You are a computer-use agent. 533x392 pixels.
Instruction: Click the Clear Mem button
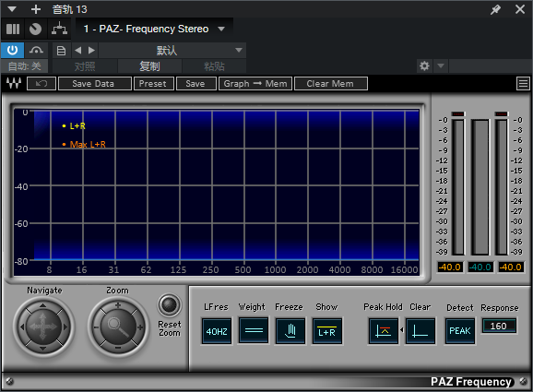click(331, 84)
